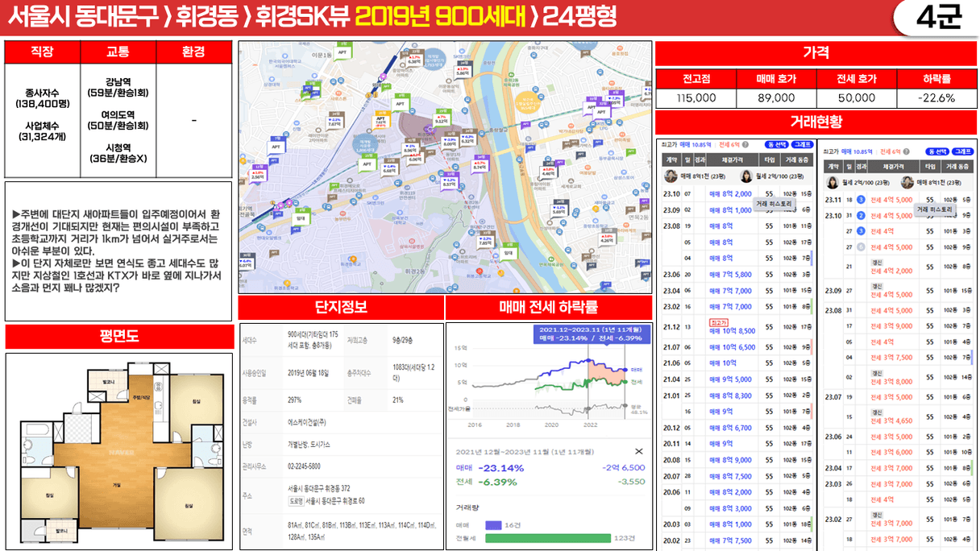The image size is (980, 551).
Task: Click the 동 선택 button in right panel
Action: 938,151
